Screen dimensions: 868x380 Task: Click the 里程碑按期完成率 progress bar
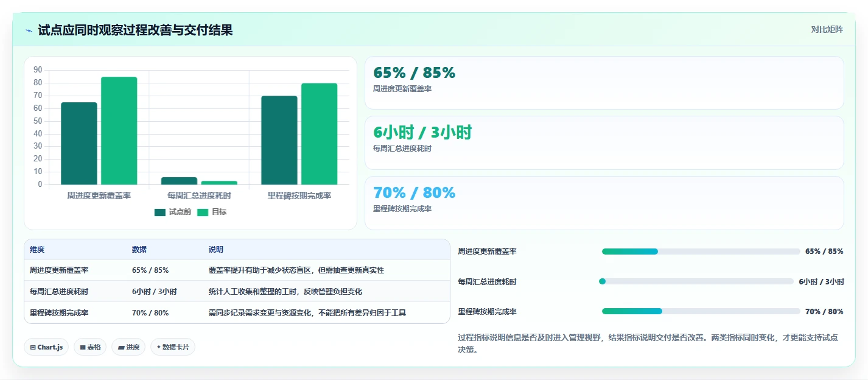coord(701,311)
